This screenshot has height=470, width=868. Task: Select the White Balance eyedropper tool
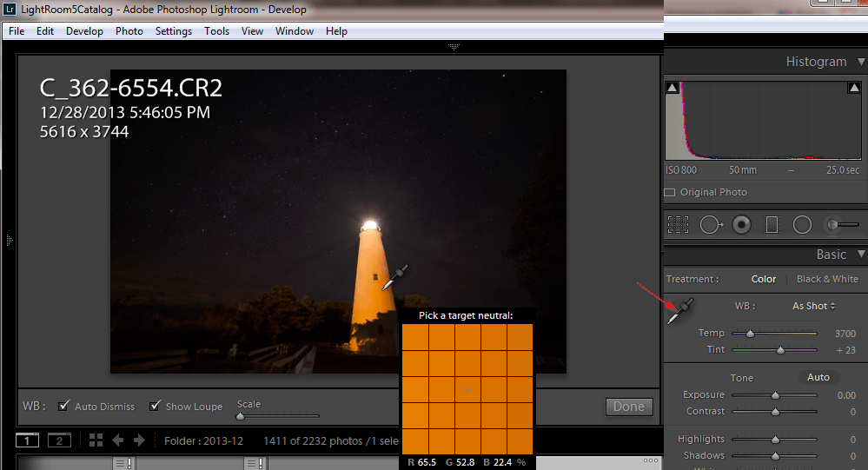(680, 312)
